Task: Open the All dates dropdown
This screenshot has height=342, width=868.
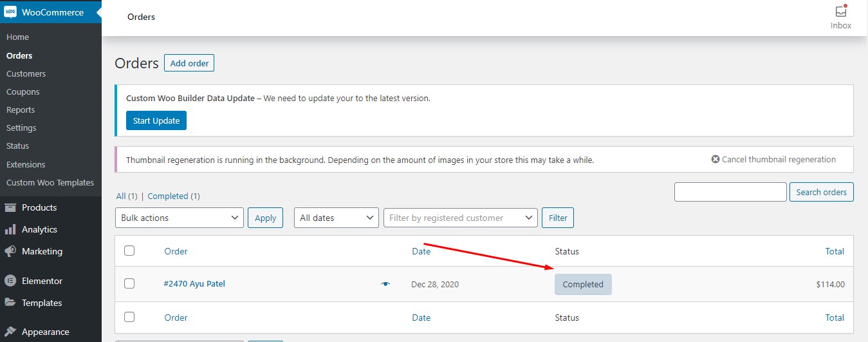Action: pos(337,218)
